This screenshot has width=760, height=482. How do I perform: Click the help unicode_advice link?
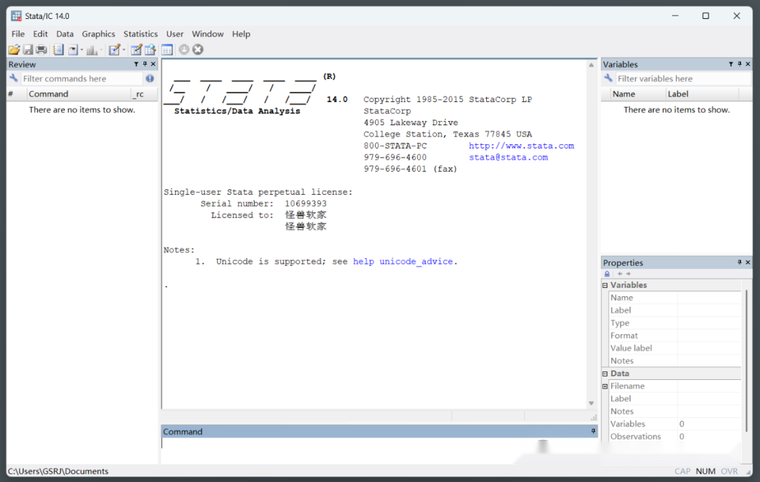pyautogui.click(x=402, y=261)
